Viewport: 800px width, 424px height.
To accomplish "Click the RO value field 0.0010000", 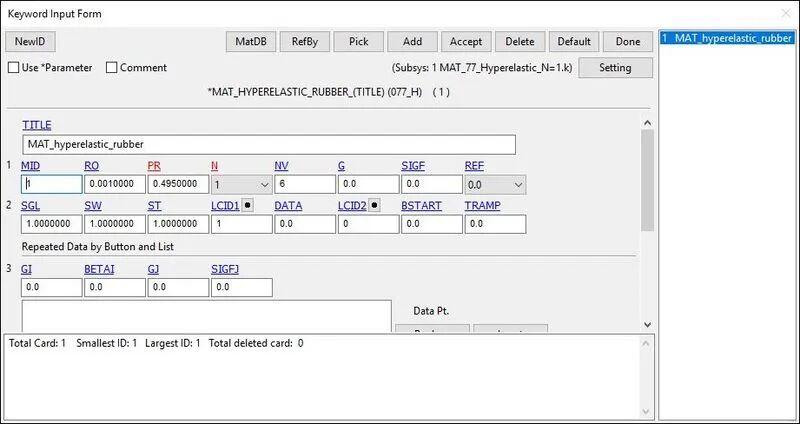I will tap(115, 185).
